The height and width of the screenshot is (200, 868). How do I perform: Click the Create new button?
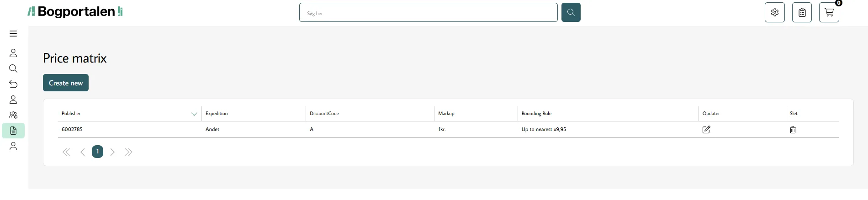pos(66,83)
